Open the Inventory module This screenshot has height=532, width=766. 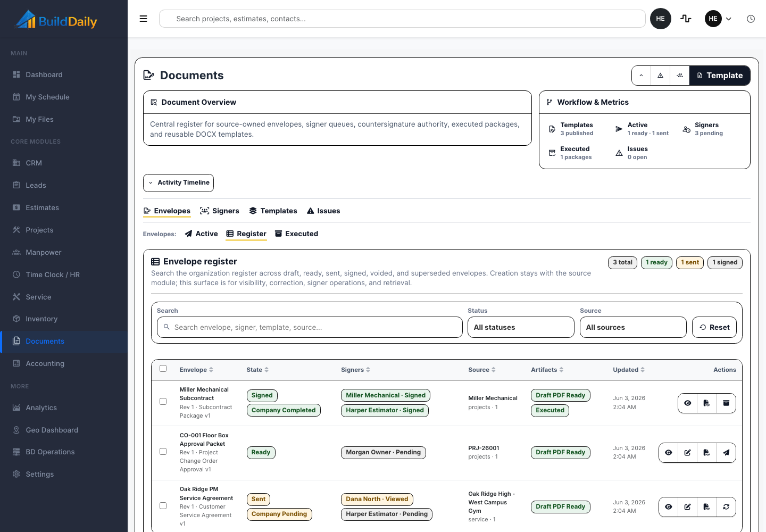click(64, 319)
